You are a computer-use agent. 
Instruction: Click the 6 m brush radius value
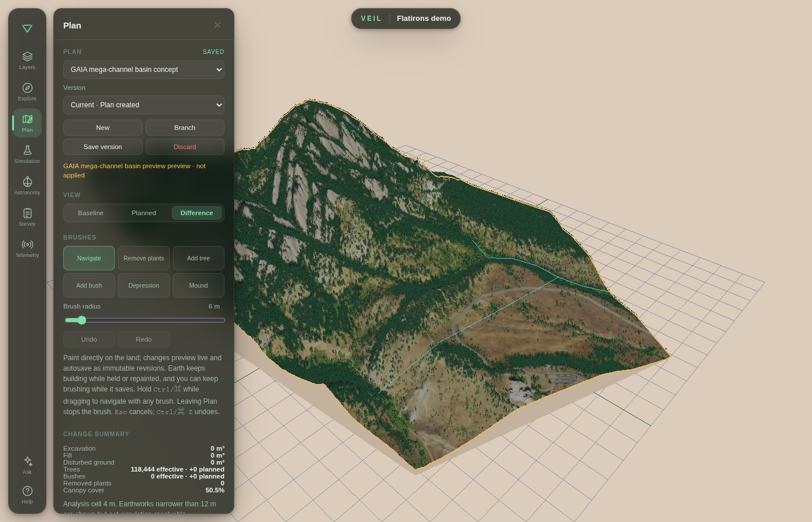(x=214, y=306)
